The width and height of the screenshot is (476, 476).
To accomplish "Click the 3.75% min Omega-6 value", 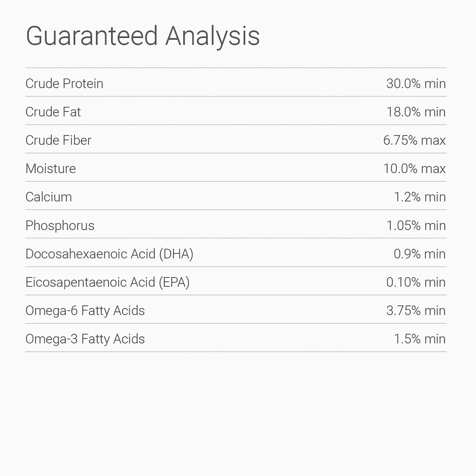I will point(416,311).
